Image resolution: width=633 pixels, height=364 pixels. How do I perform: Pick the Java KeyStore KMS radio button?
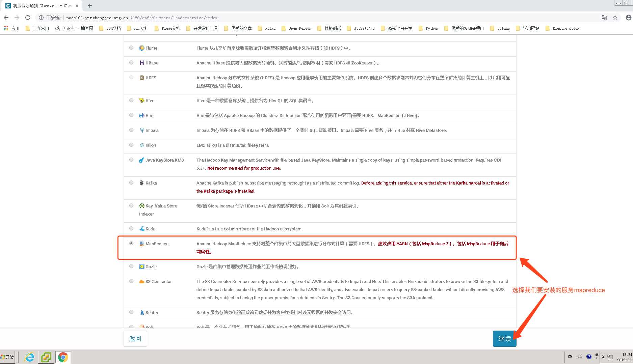click(x=131, y=160)
